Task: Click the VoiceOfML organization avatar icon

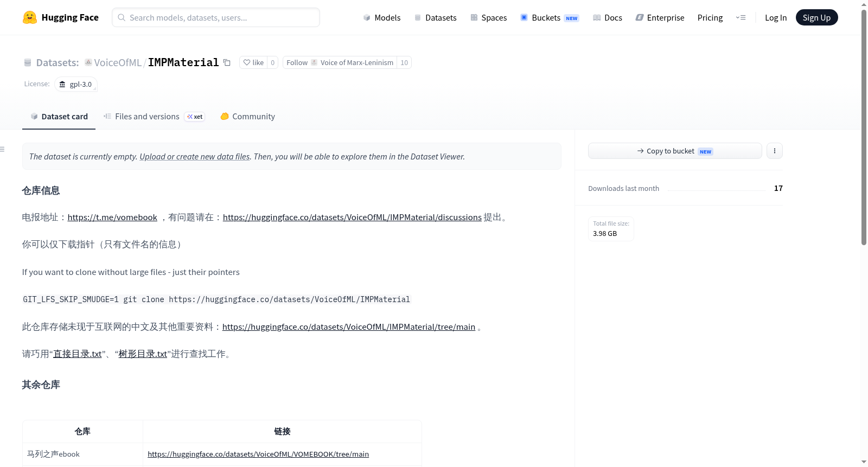Action: (x=88, y=62)
